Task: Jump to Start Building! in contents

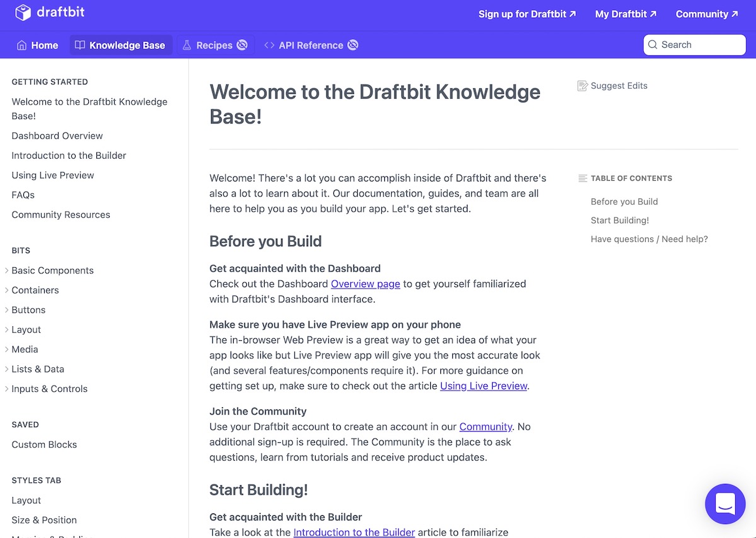Action: [620, 220]
